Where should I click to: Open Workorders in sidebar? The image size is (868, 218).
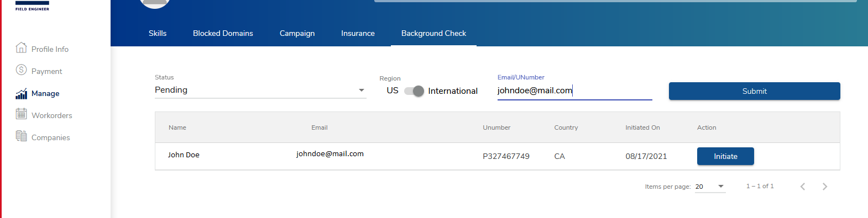pos(51,115)
